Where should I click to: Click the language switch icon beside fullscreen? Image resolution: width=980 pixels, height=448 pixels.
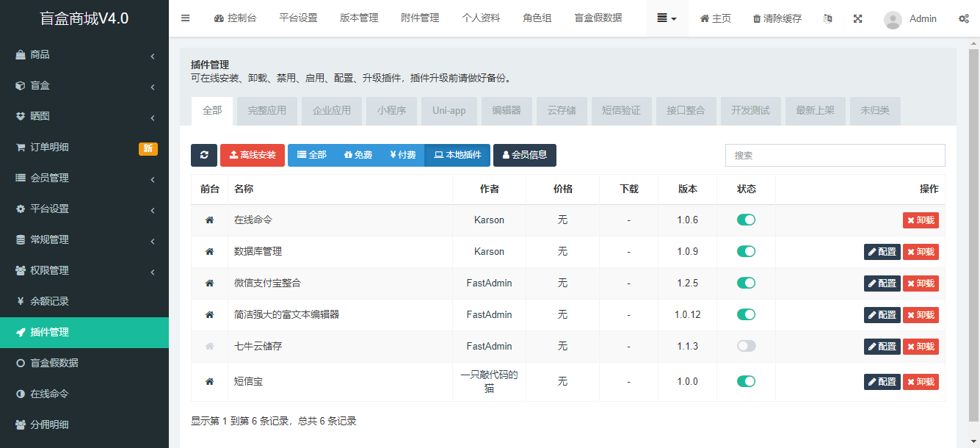827,18
